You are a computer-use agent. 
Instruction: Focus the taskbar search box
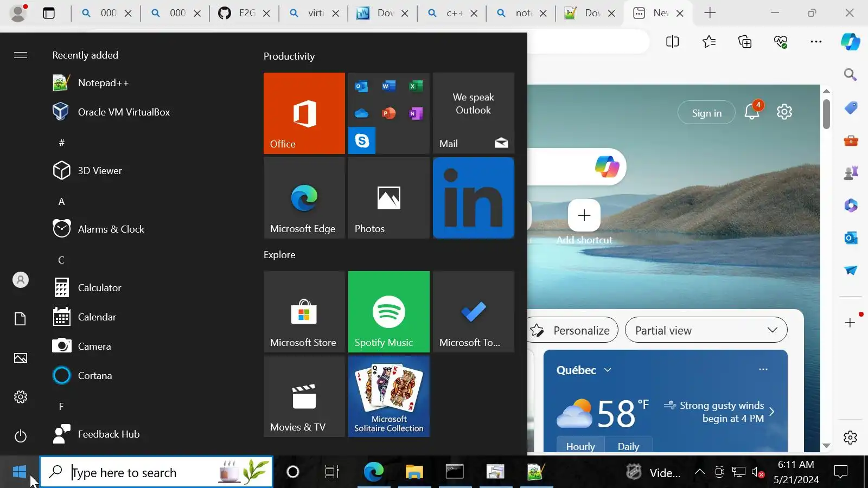156,472
